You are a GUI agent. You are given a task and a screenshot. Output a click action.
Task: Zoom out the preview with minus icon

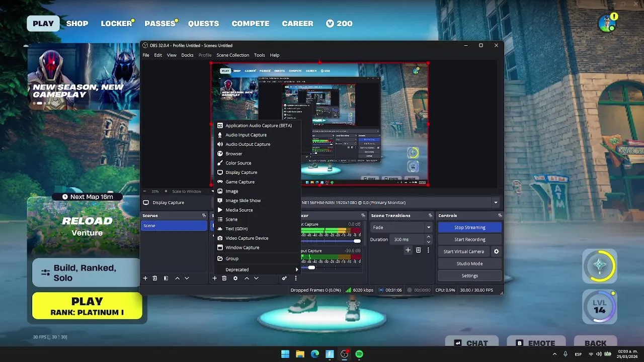click(x=145, y=192)
